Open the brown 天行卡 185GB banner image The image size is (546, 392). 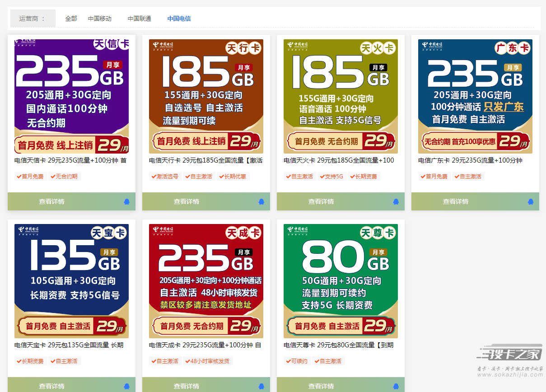point(206,96)
